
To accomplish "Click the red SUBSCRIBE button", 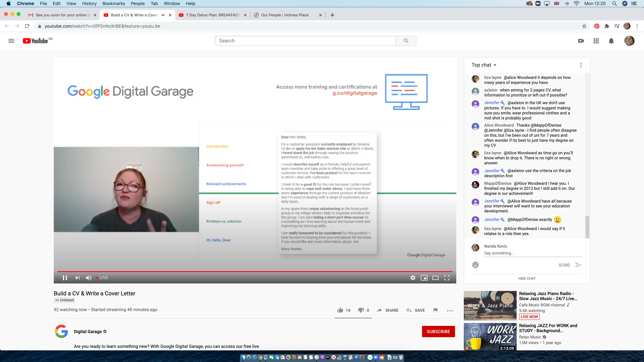I will coord(438,331).
